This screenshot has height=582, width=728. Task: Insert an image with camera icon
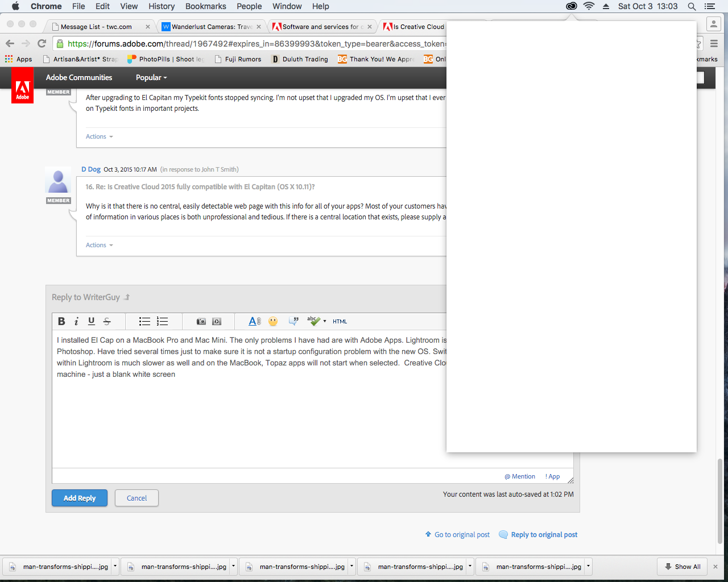[201, 321]
